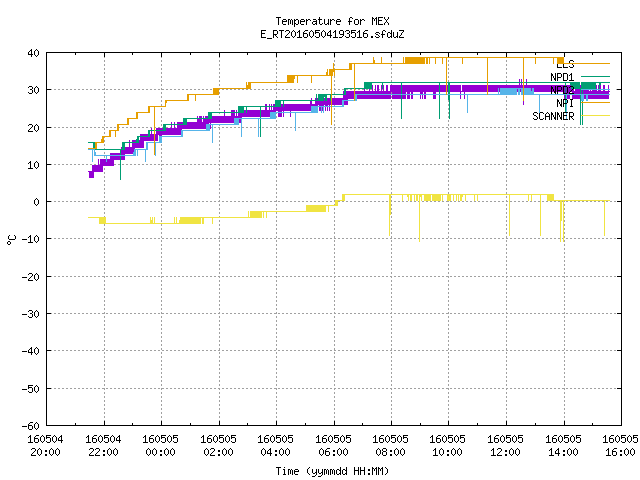Image resolution: width=640 pixels, height=480 pixels.
Task: Click the '04:00' x-axis time label
Action: tap(276, 452)
